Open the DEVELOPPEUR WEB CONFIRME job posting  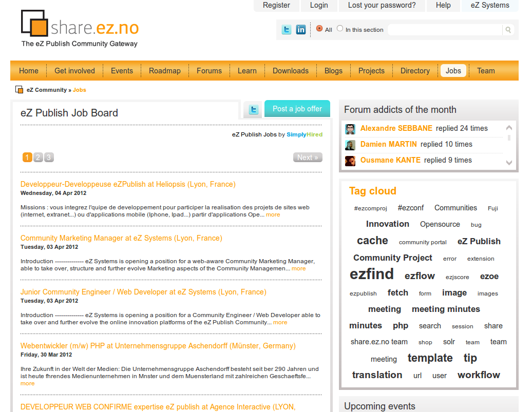pos(158,407)
